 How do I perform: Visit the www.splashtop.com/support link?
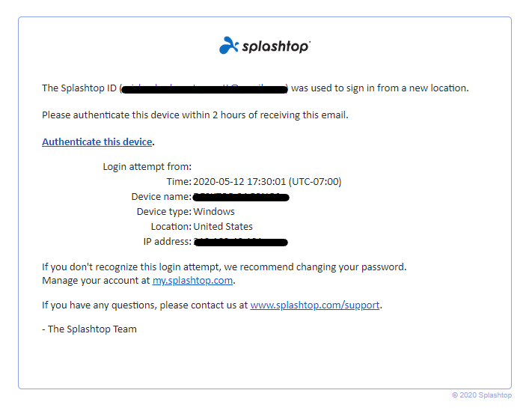point(315,305)
